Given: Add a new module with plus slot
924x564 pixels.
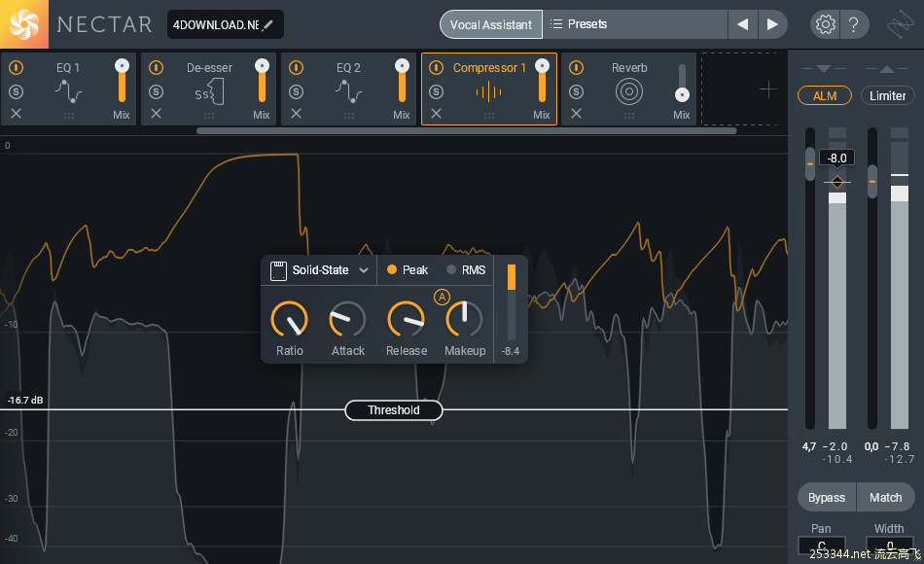Looking at the screenshot, I should pos(767,89).
